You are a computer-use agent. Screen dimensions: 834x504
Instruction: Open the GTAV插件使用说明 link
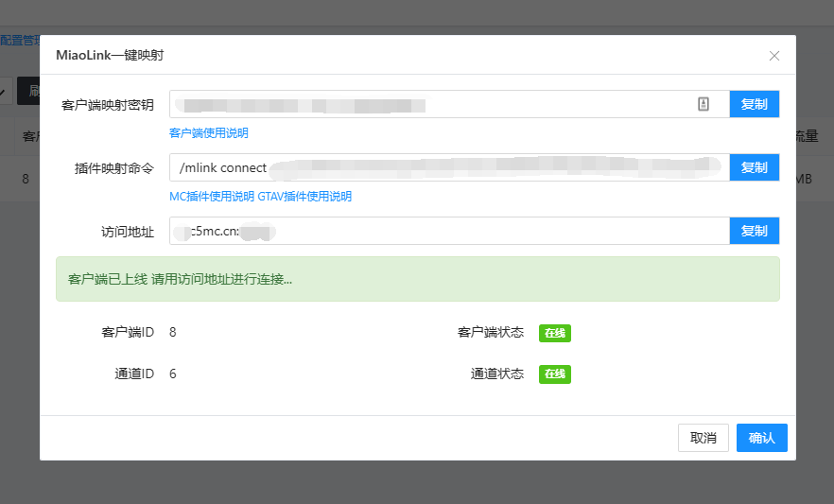pyautogui.click(x=304, y=196)
